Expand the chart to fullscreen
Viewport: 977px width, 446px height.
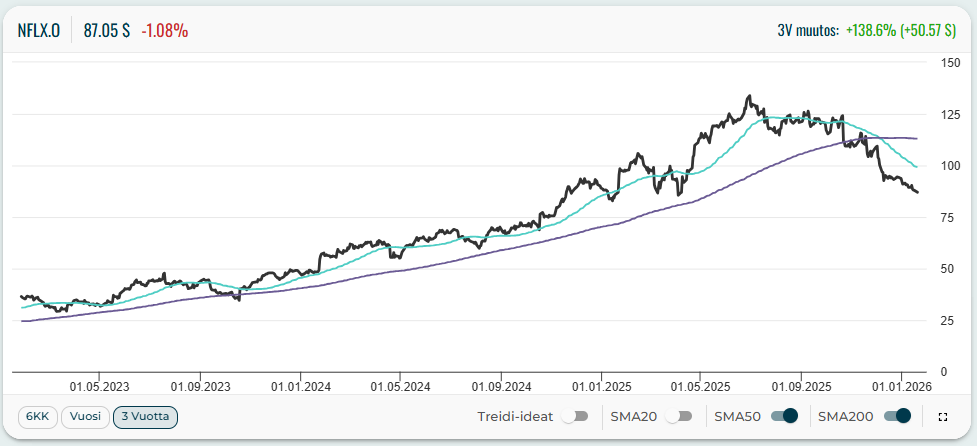pyautogui.click(x=942, y=416)
